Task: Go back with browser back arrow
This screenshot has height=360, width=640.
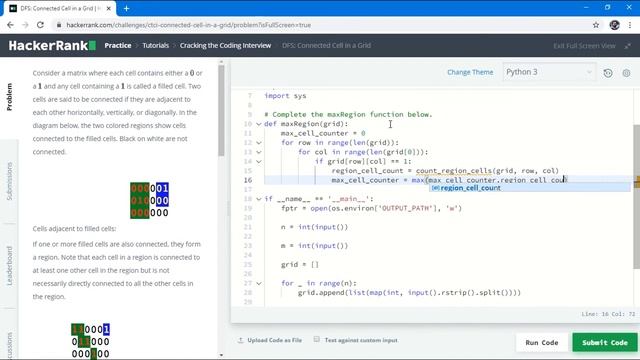Action: pos(11,25)
